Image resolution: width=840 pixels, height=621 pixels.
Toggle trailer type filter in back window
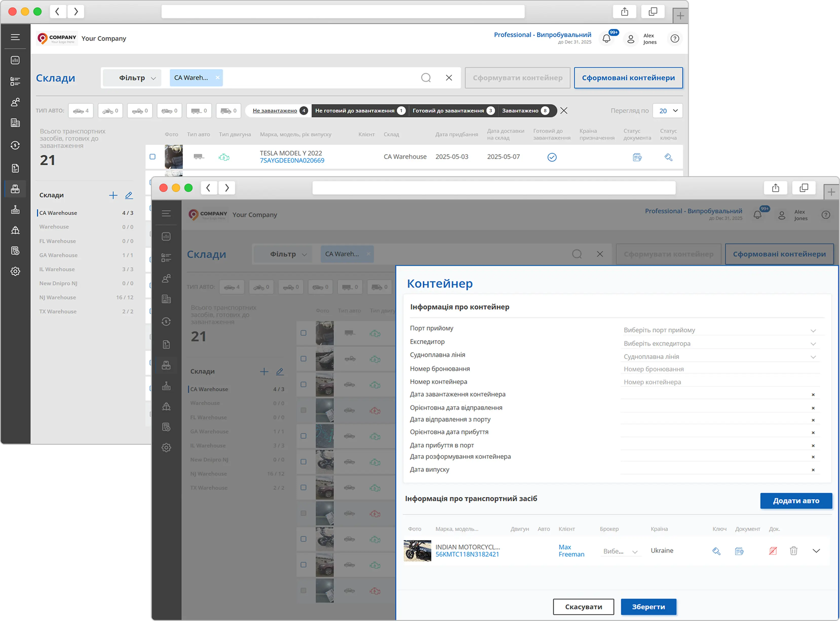click(199, 110)
